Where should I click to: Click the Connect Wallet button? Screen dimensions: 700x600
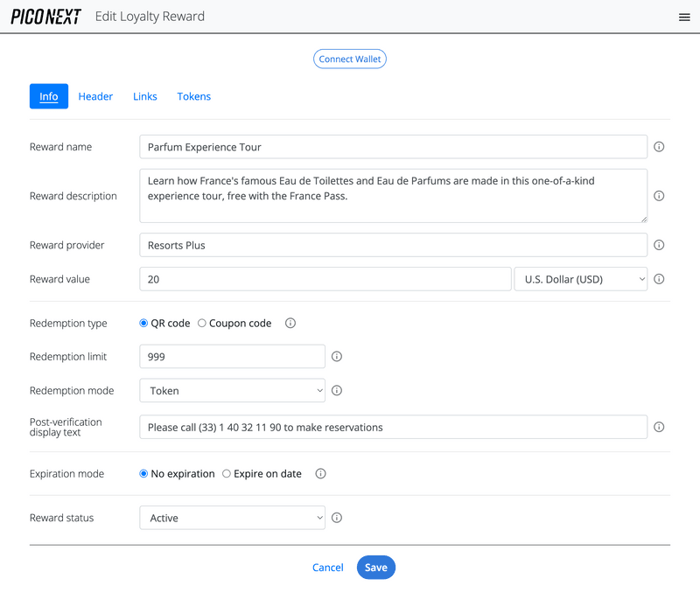[x=350, y=59]
